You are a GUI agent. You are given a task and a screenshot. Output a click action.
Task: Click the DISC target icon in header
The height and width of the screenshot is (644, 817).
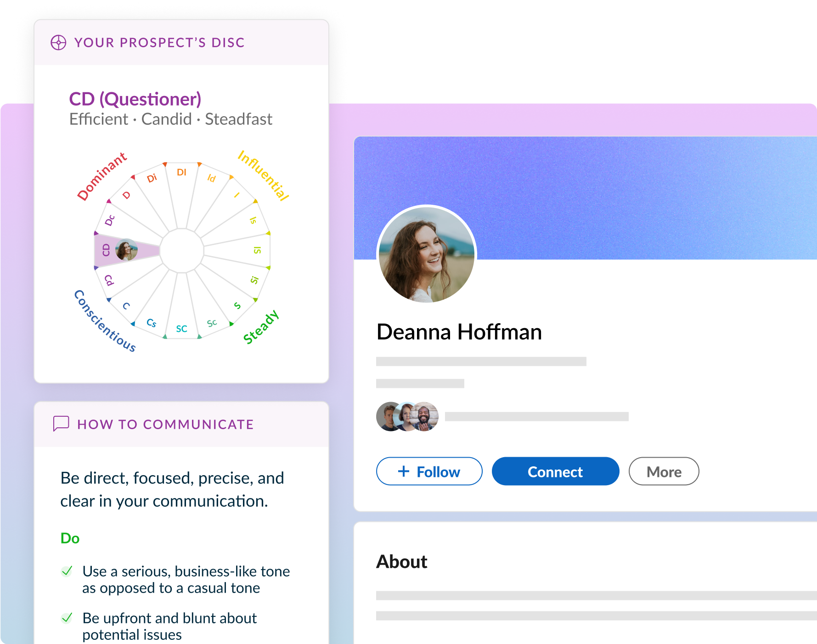58,43
